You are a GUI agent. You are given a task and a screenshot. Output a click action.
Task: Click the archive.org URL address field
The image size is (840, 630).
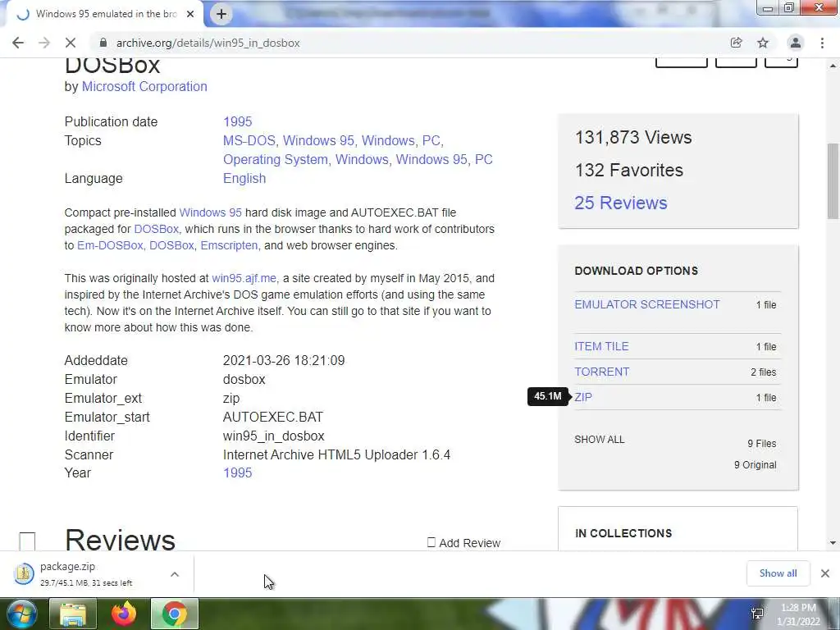[208, 43]
